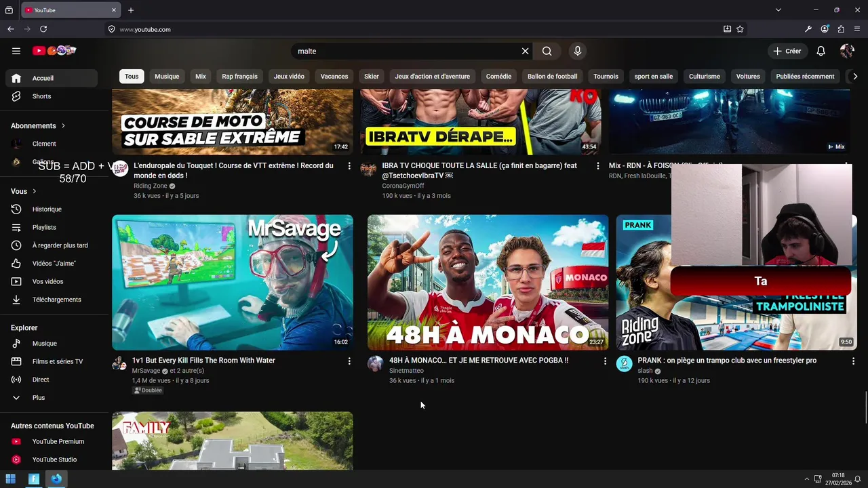Expand the Vous section

coord(24,191)
